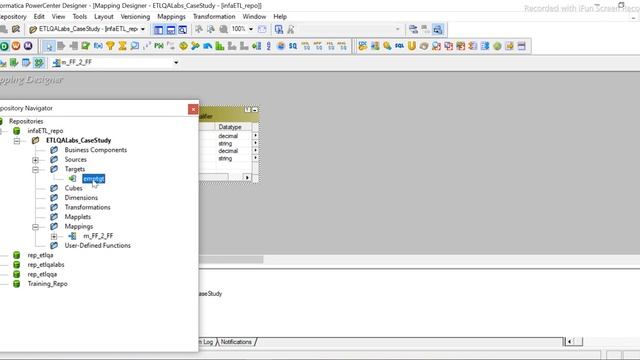Image resolution: width=640 pixels, height=360 pixels.
Task: Open the Edit menu
Action: (39, 16)
